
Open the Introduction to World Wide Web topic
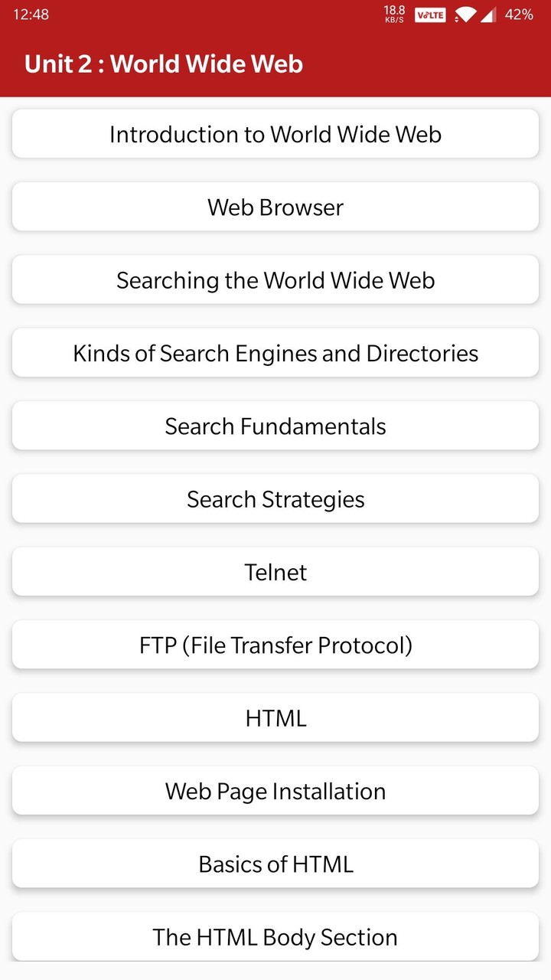point(275,134)
